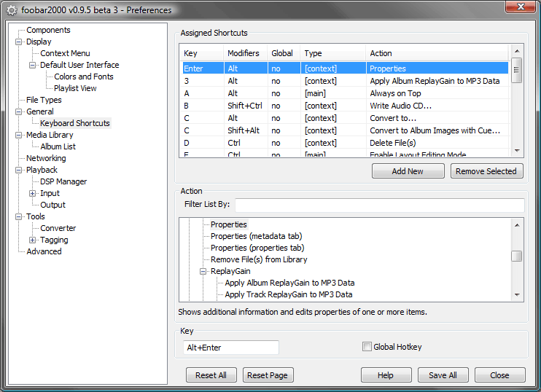Screen dimensions: 541x392
Task: Open Colors and Fonts settings
Action: 84,77
